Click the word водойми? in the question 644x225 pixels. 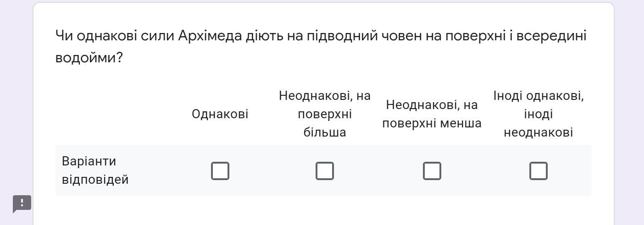[89, 58]
